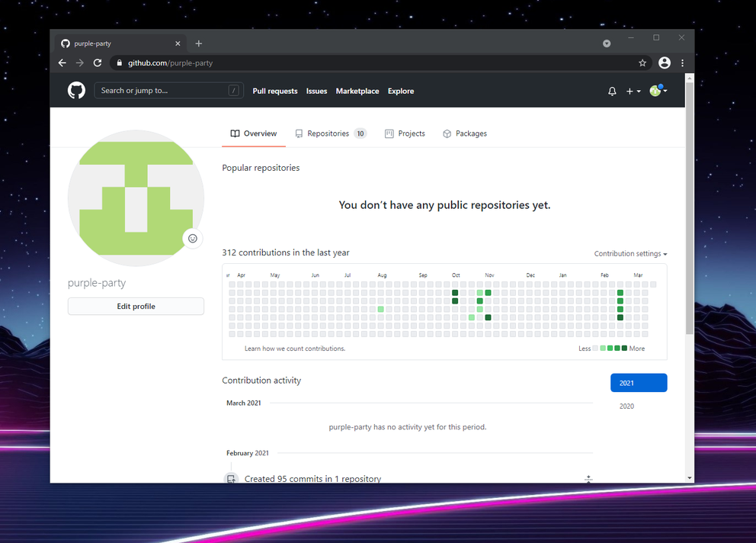Bookmark the page via the star icon
Viewport: 756px width, 543px height.
pyautogui.click(x=642, y=63)
